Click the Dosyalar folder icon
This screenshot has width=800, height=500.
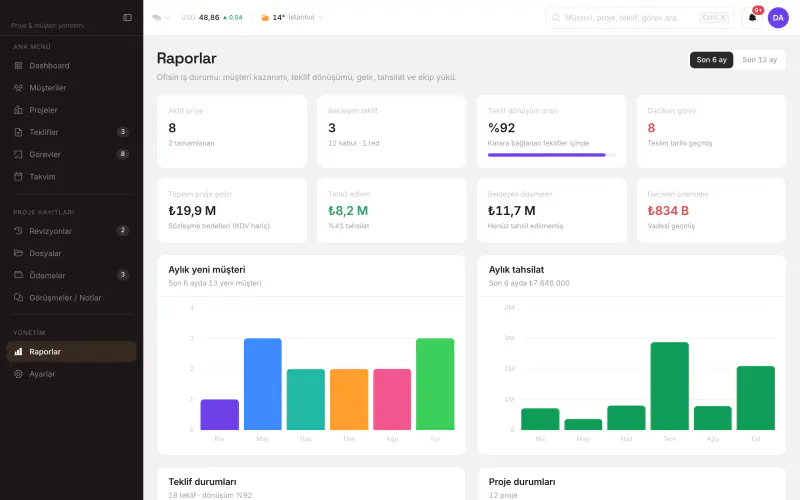click(18, 253)
